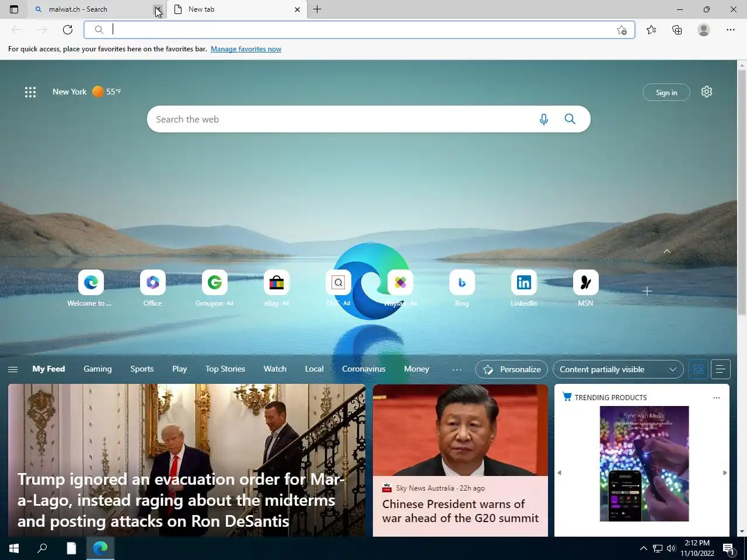Select the Coronavirus feed tab
The height and width of the screenshot is (560, 747).
pos(364,369)
